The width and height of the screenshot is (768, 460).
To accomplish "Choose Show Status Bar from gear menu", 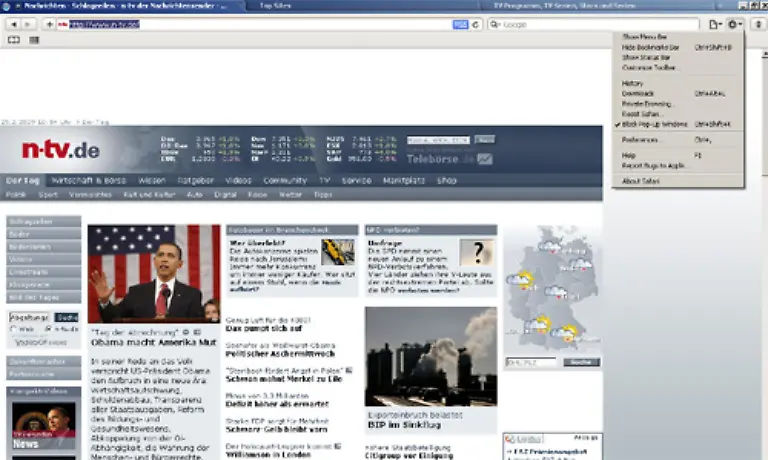I will click(x=678, y=57).
